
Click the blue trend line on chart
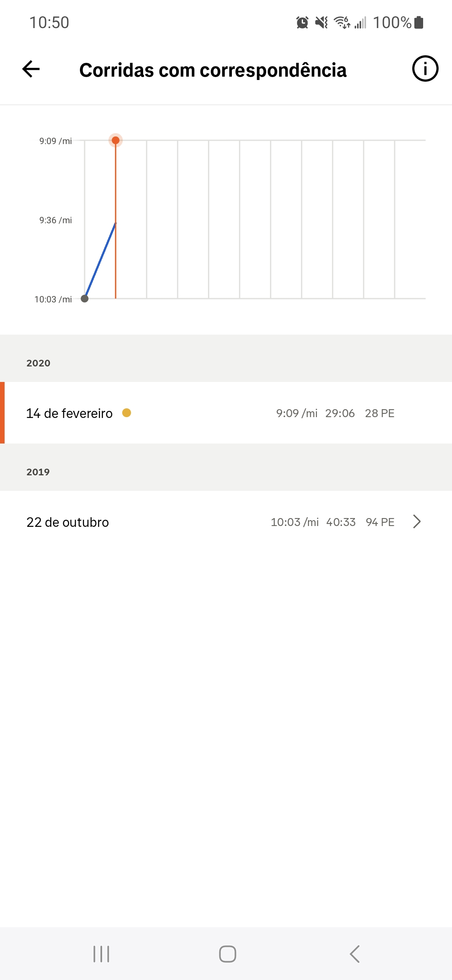(x=100, y=260)
